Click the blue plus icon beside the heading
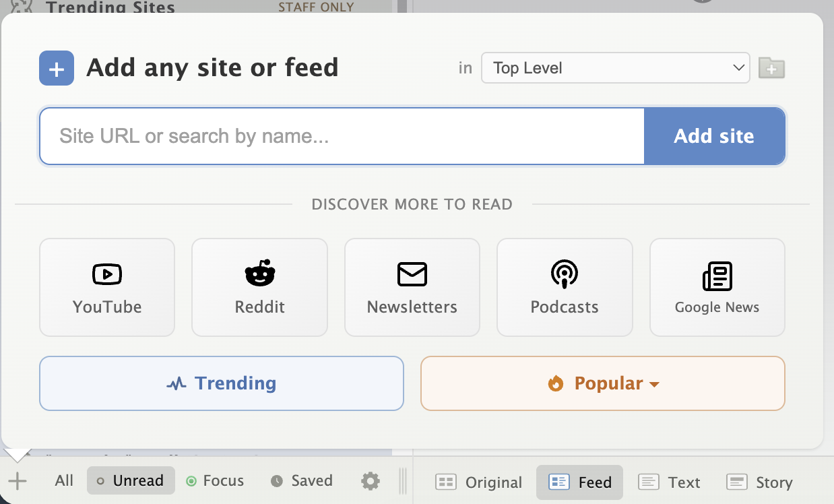834x504 pixels. (57, 69)
